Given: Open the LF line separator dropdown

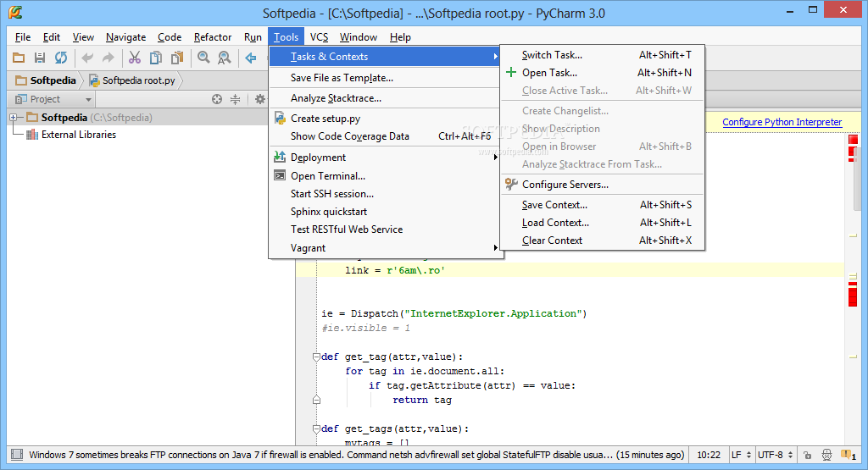Looking at the screenshot, I should [x=741, y=455].
